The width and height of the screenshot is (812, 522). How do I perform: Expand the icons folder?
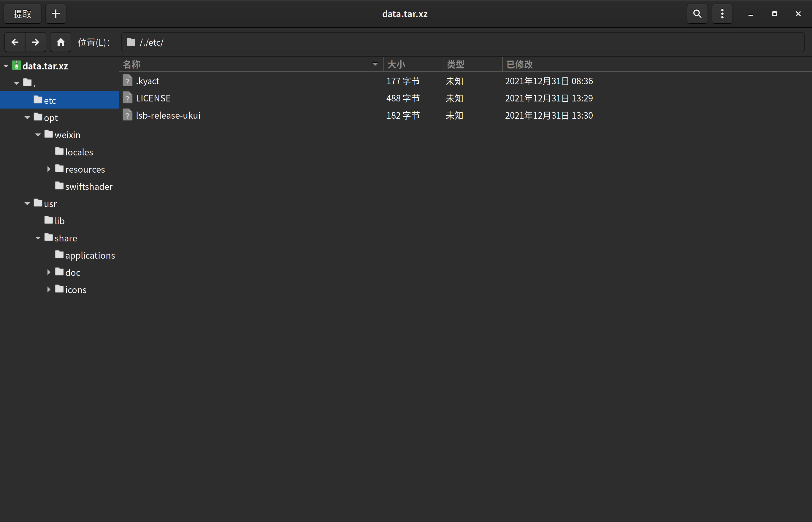point(48,289)
